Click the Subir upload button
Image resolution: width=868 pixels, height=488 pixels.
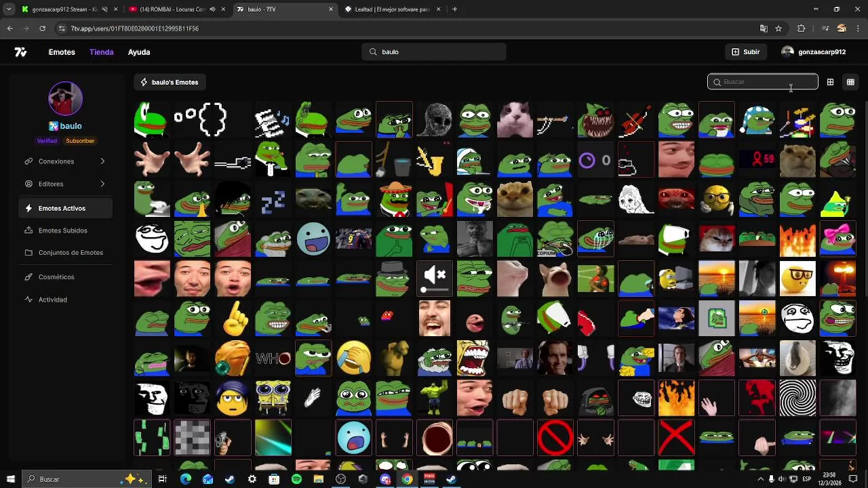point(745,52)
